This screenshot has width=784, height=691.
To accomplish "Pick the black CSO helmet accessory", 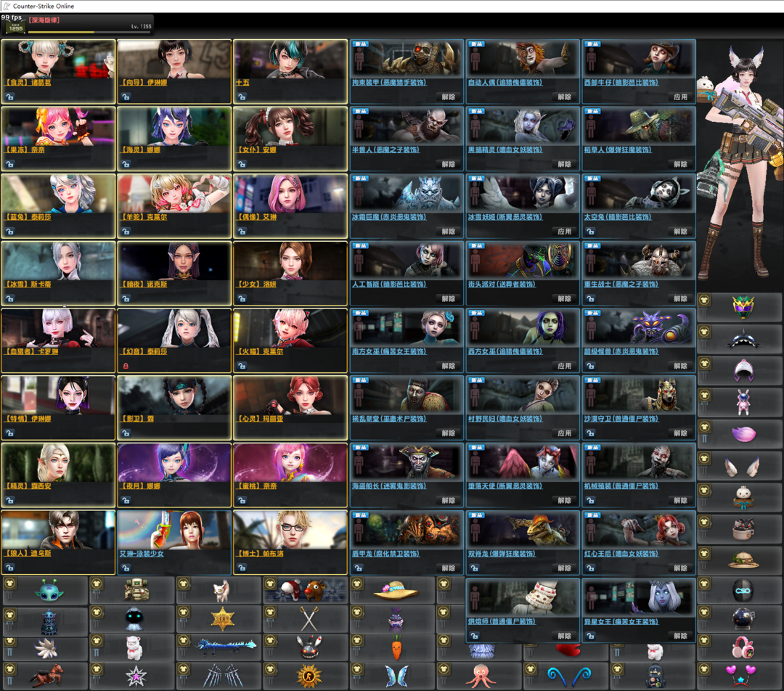I will pyautogui.click(x=743, y=591).
